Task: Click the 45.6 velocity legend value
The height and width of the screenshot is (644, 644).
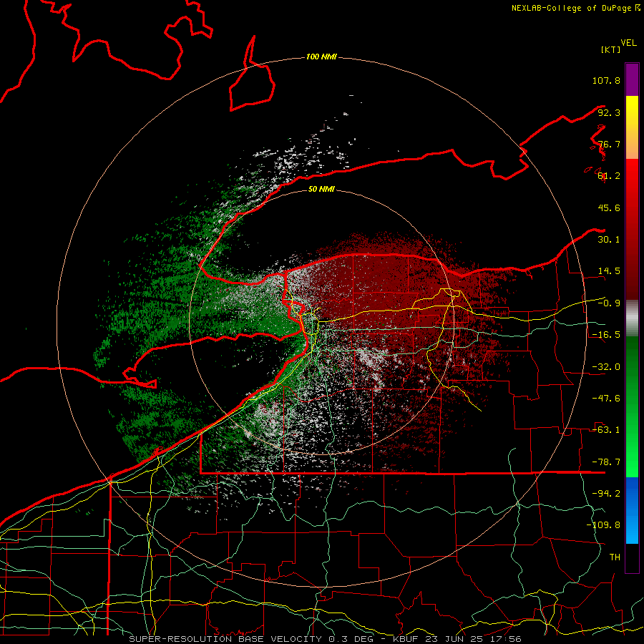Action: pos(609,208)
